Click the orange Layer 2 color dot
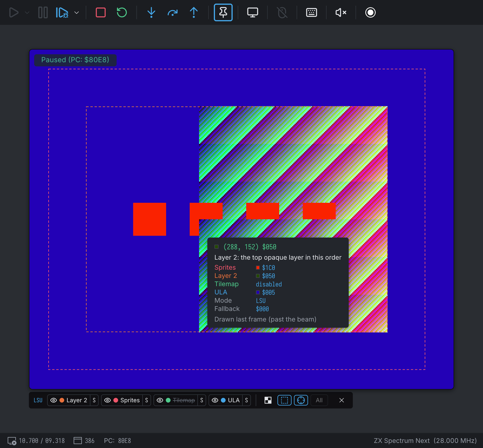 [62, 400]
